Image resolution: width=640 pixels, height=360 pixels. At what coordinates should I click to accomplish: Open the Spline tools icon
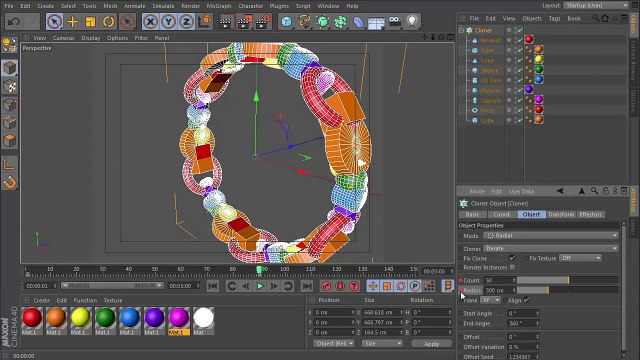[x=304, y=21]
